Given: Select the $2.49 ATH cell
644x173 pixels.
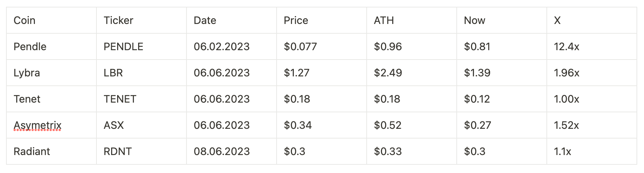Looking at the screenshot, I should point(412,73).
